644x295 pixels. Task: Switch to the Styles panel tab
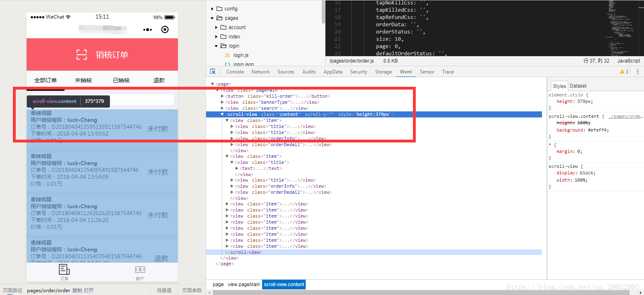click(559, 86)
